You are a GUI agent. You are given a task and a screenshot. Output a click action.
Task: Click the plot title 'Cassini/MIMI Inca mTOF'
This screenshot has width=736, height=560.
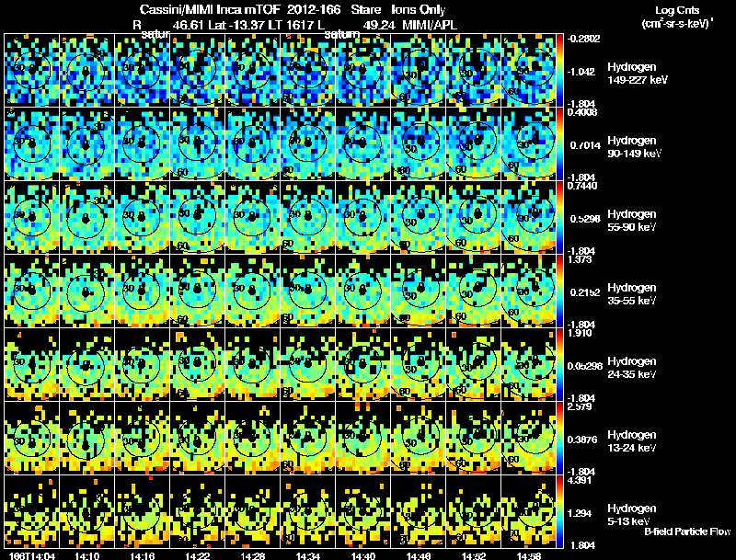click(210, 9)
